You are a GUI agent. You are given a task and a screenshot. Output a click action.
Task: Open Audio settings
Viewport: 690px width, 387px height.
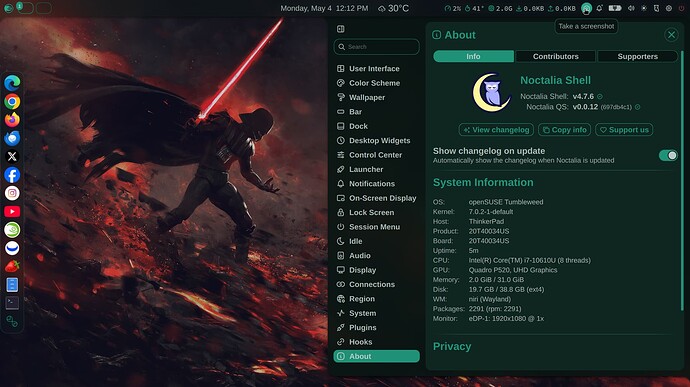[x=376, y=255]
